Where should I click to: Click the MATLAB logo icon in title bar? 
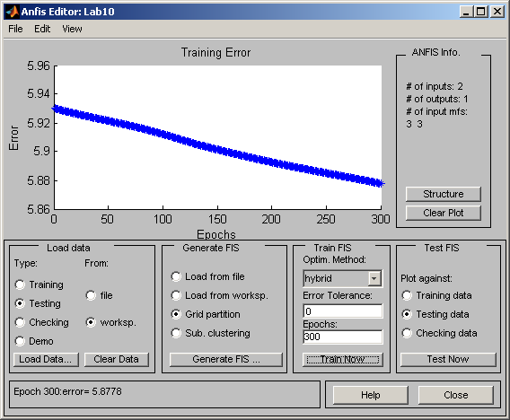[x=13, y=12]
